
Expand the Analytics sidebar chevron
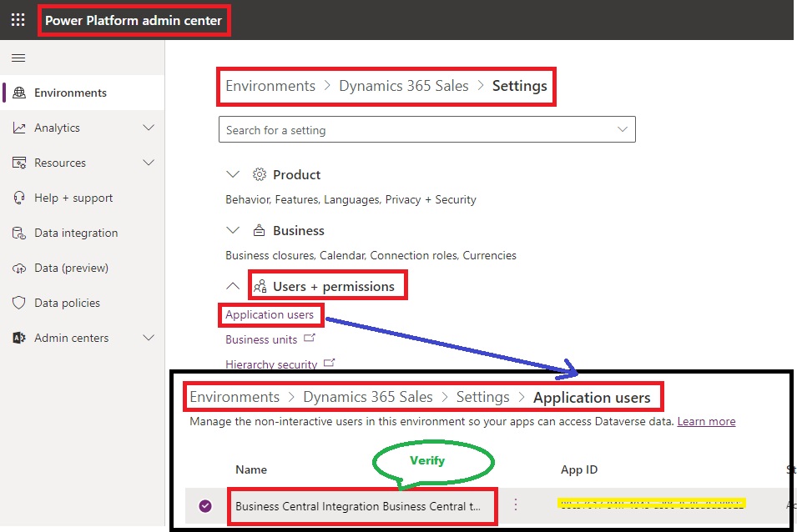149,128
